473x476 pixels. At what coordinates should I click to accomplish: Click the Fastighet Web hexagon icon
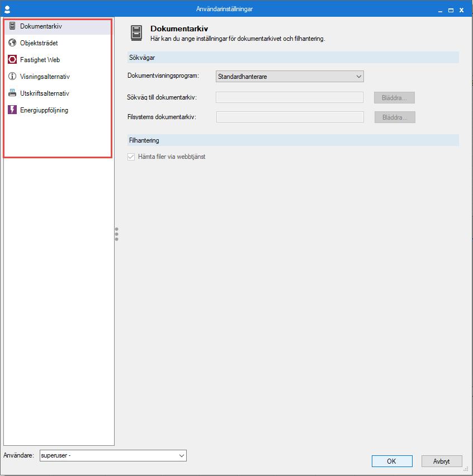[x=12, y=59]
